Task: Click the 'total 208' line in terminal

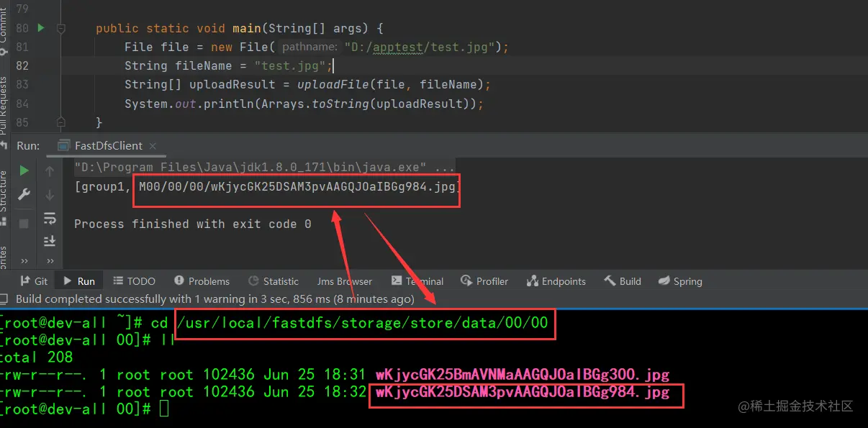Action: click(36, 357)
